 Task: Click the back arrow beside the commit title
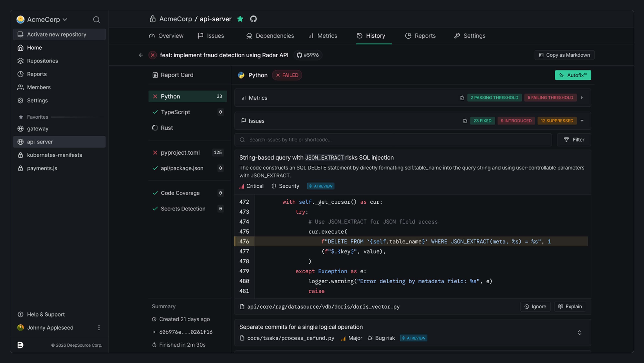141,55
